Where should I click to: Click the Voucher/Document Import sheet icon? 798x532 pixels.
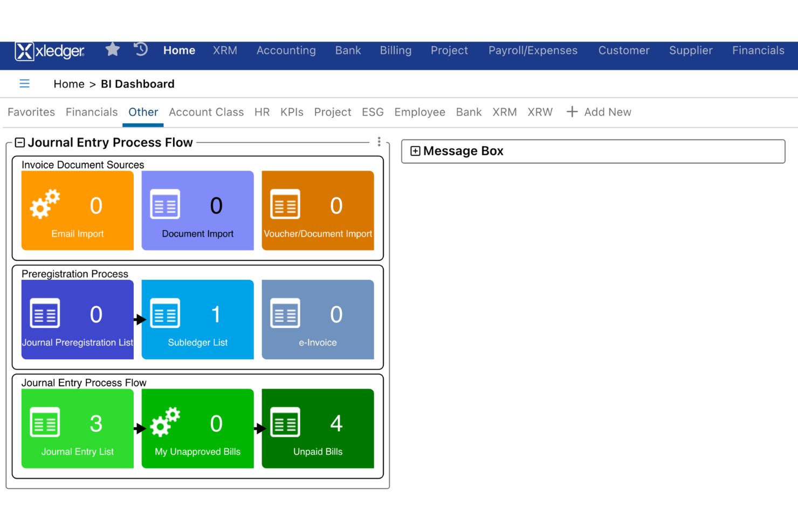285,204
